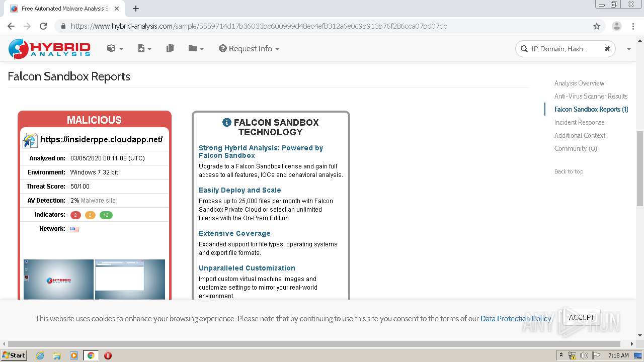644x362 pixels.
Task: Click the MALICIOUS verdict header
Action: 95,120
